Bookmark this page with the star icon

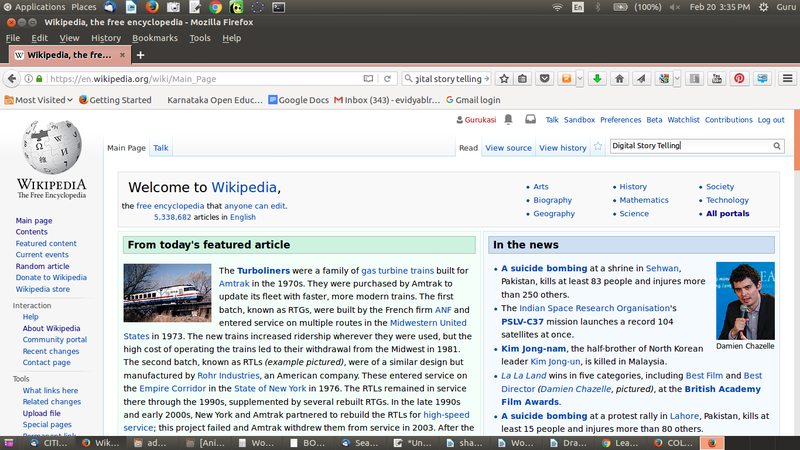(x=504, y=79)
